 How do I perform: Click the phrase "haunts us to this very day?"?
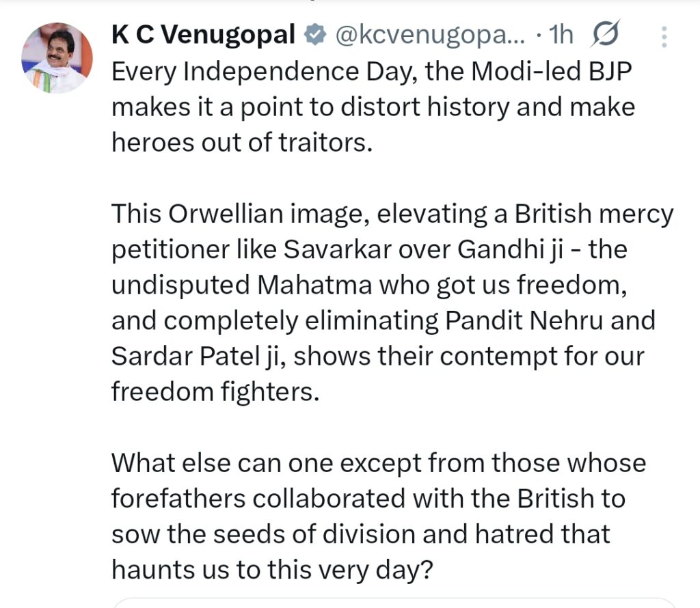coord(271,570)
